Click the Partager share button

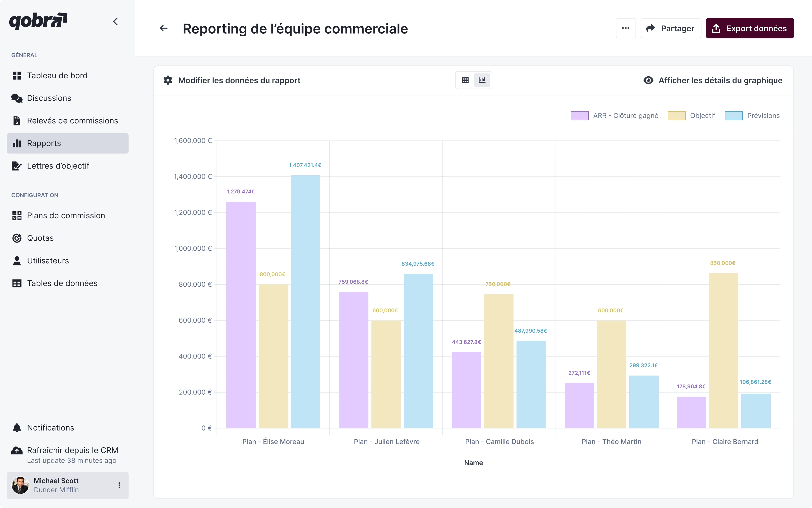670,28
